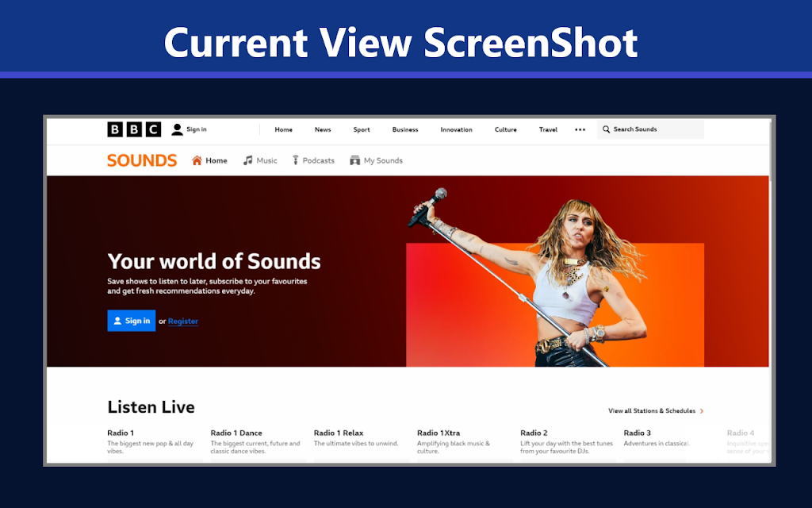812x508 pixels.
Task: Click 'Adventures in classical.' description
Action: [657, 444]
